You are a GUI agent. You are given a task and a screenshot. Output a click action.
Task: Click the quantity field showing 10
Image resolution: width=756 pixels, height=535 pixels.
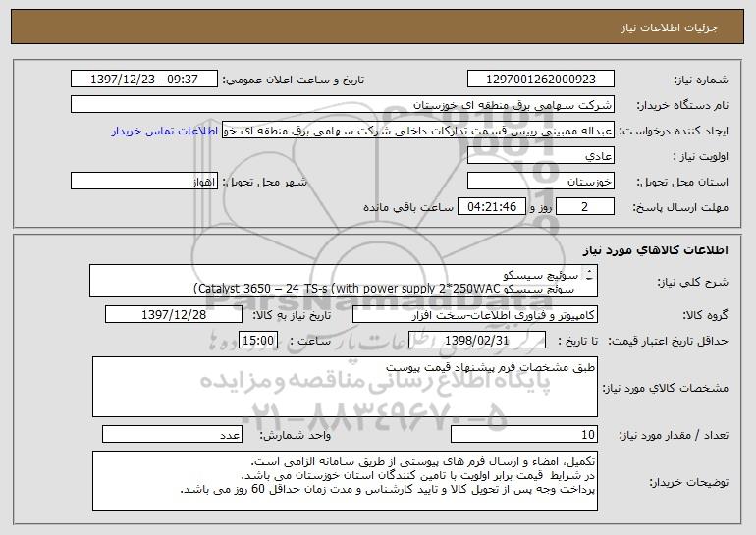(x=524, y=434)
